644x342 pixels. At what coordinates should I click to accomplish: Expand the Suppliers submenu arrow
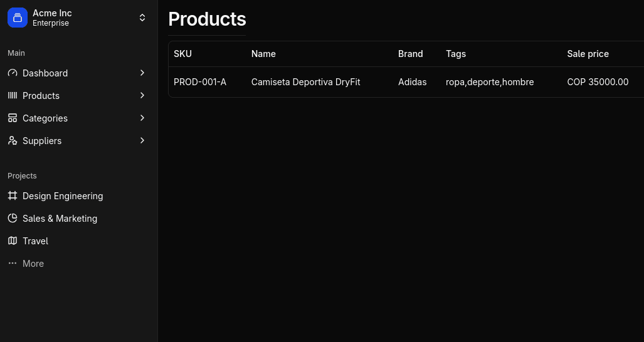coord(142,141)
